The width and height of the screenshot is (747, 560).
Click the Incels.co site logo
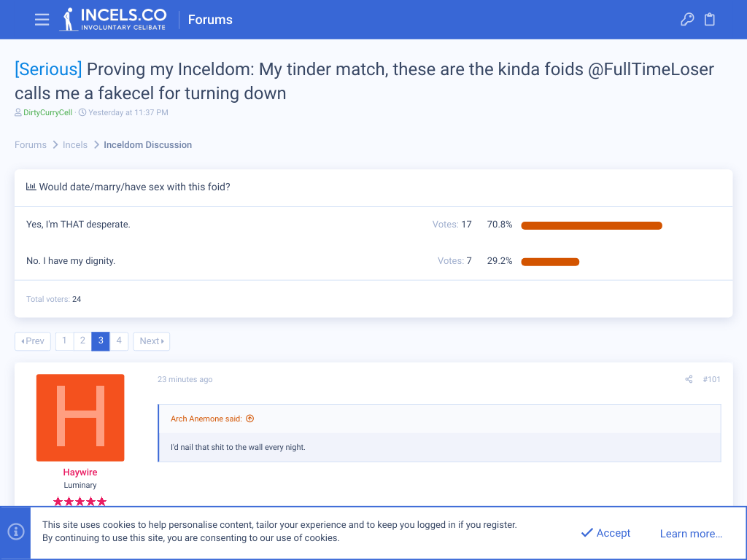113,20
